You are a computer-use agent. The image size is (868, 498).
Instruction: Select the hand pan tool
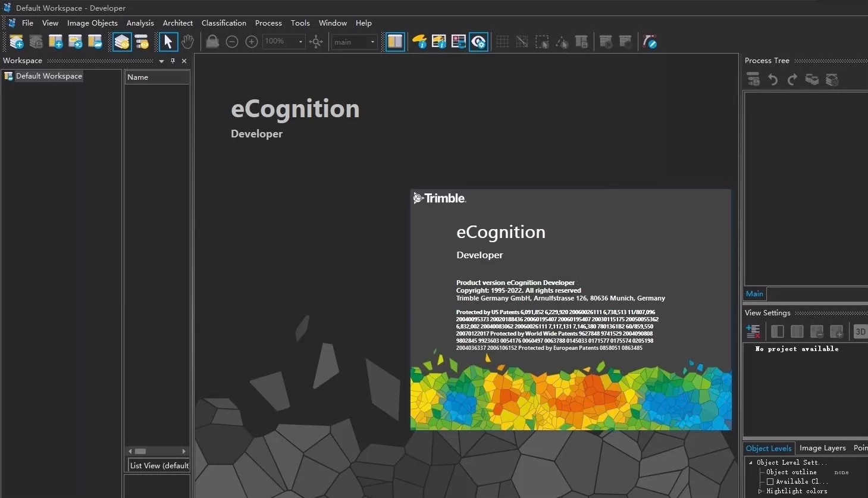click(x=188, y=42)
